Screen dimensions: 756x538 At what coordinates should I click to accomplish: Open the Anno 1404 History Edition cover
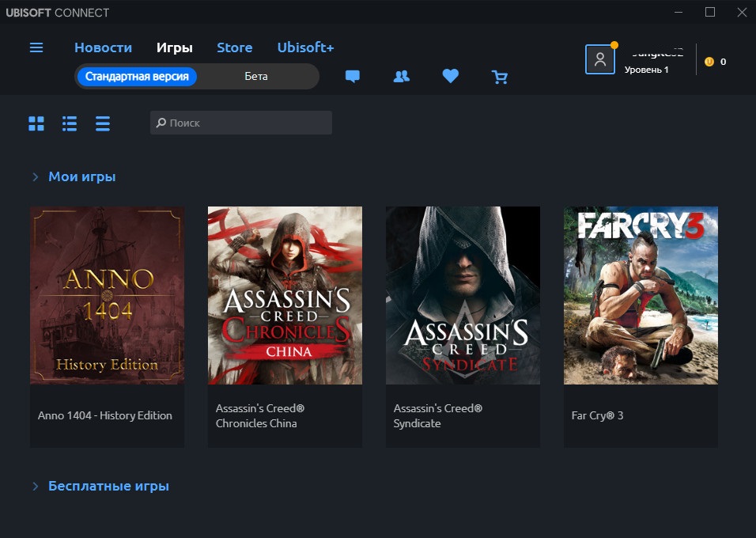pos(107,295)
